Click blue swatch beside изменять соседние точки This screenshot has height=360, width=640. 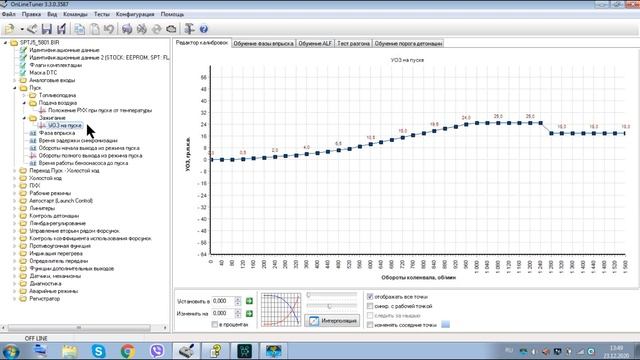446,324
